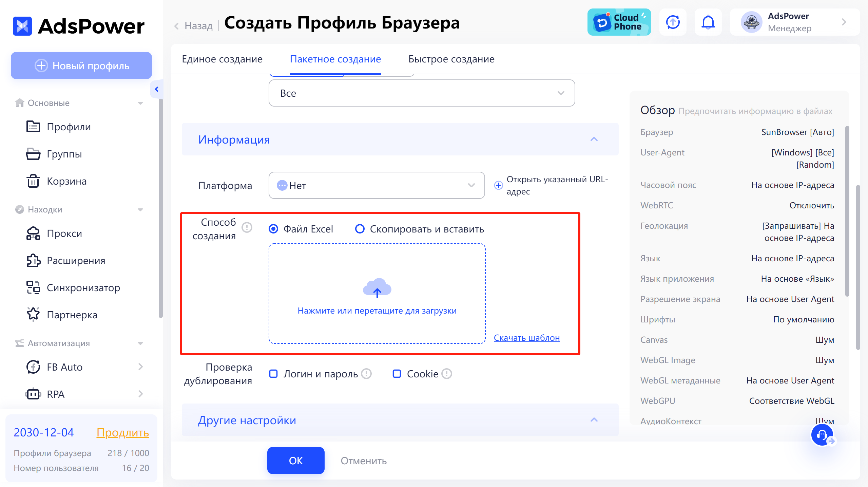The width and height of the screenshot is (868, 487).
Task: Expand the FB Auto submenu arrow
Action: (140, 367)
